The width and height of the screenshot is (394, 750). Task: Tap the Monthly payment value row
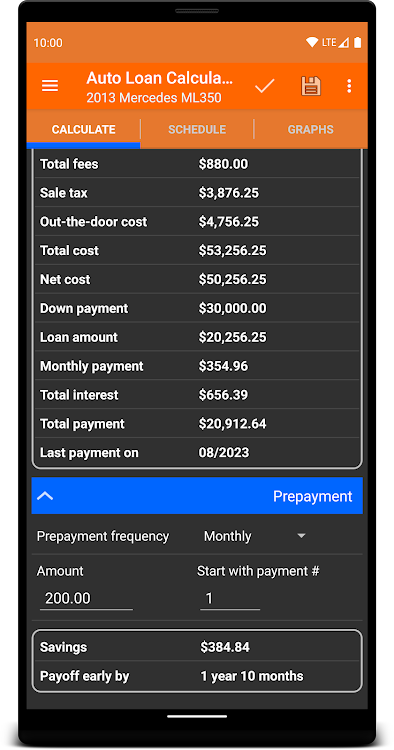click(197, 366)
